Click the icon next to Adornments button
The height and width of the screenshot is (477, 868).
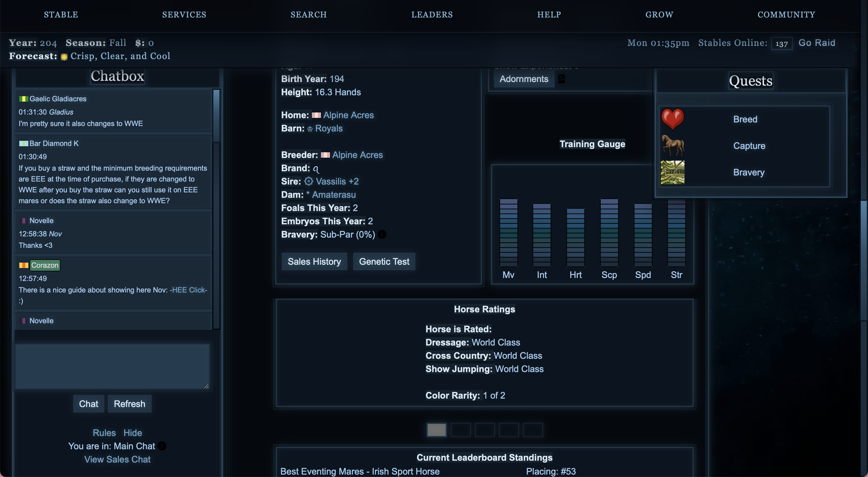[x=561, y=78]
